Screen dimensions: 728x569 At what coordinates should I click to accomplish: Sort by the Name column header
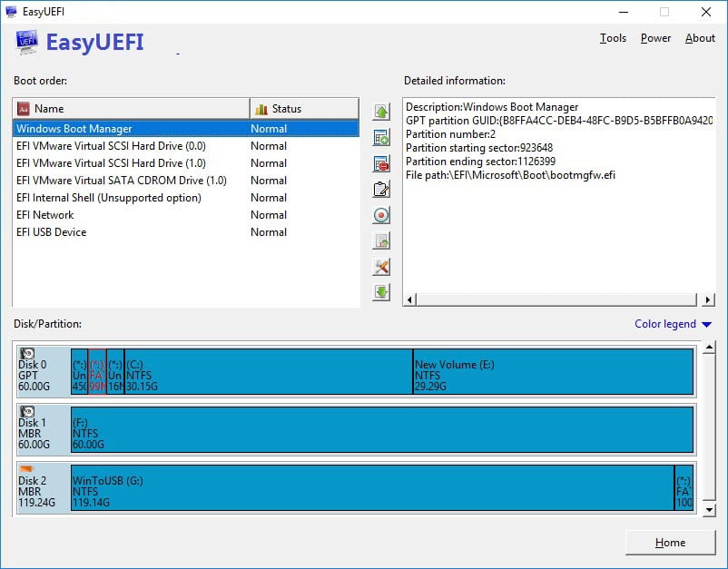point(132,109)
